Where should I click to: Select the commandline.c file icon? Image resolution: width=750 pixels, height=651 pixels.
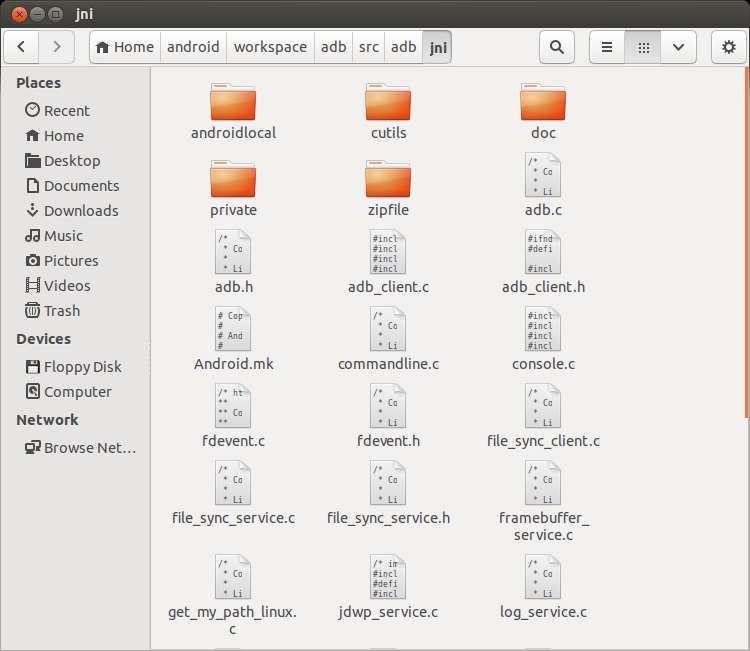(388, 329)
